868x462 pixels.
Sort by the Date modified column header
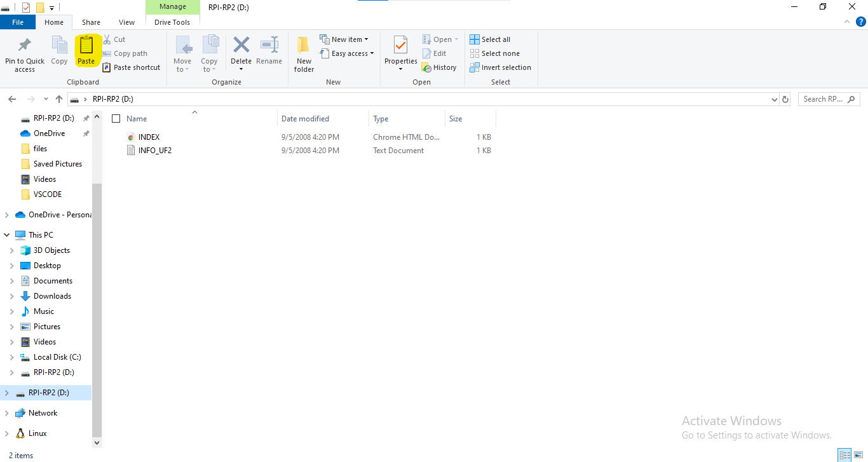[x=323, y=119]
